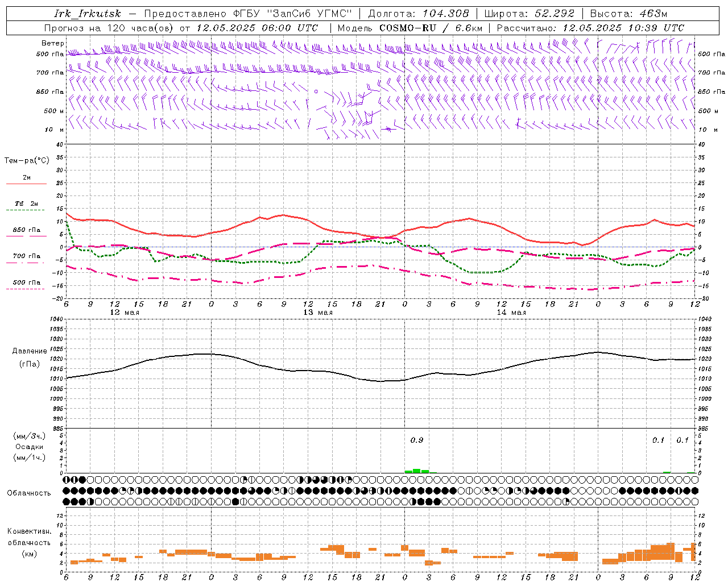This screenshot has width=728, height=582.
Task: Click the green dashed Td legend line
Action: pos(26,210)
